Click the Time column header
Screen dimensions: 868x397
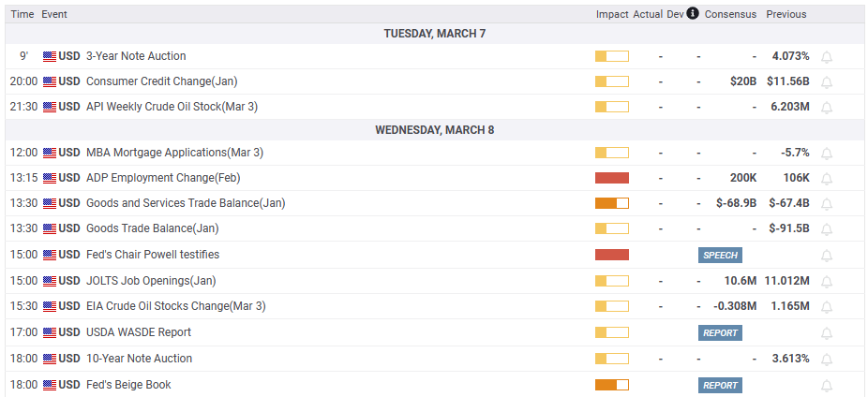[x=22, y=14]
